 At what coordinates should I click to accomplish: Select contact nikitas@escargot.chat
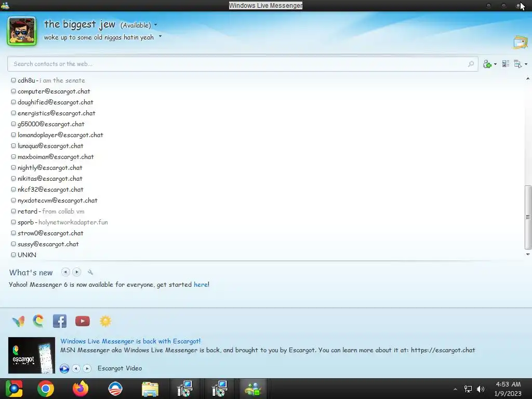[46, 179]
